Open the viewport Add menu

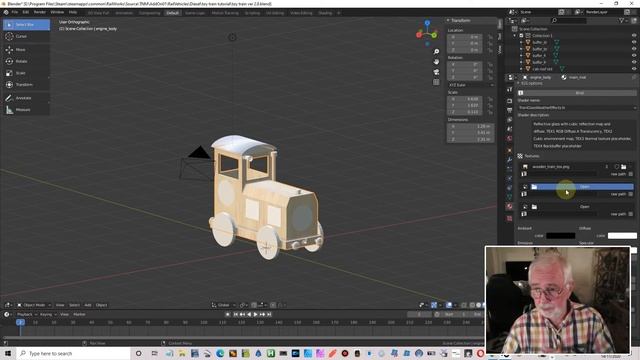click(88, 305)
